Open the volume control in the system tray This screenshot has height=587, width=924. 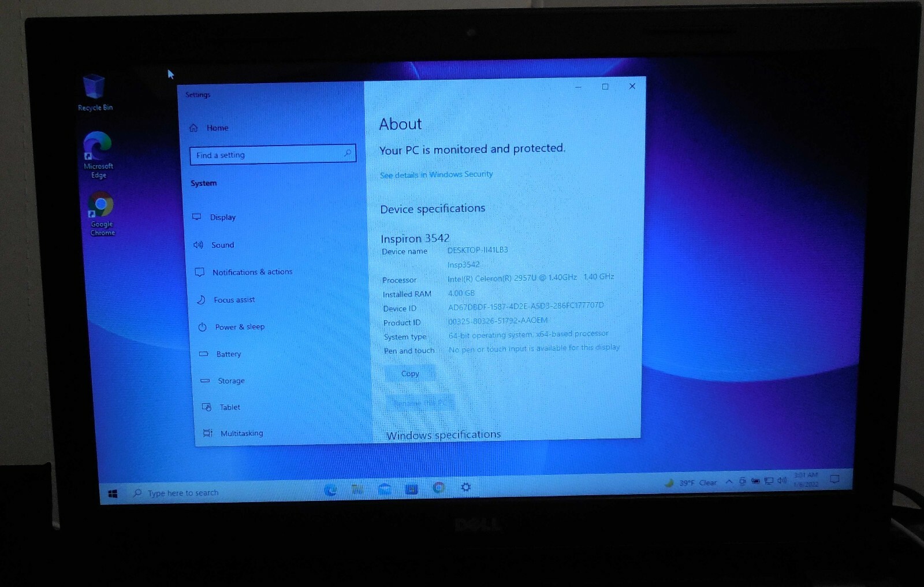782,480
